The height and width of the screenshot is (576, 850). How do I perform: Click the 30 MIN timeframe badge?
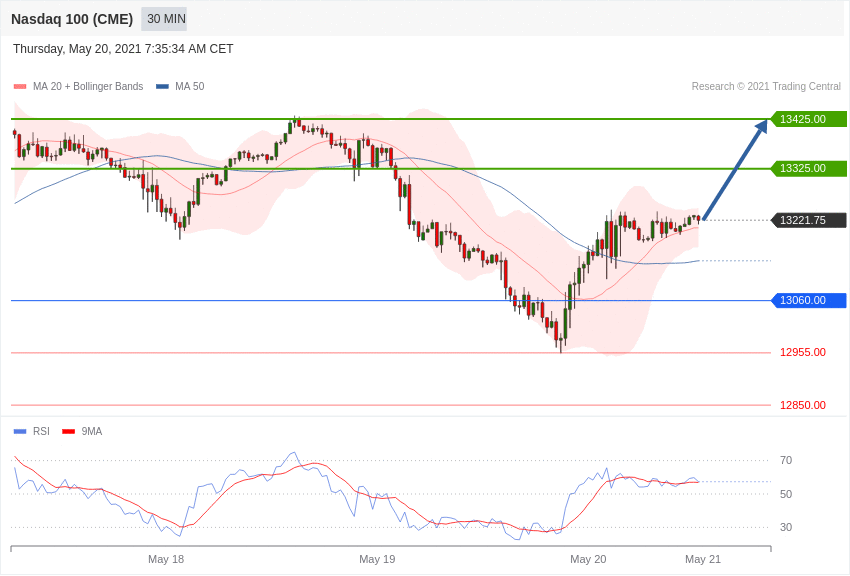pyautogui.click(x=164, y=19)
